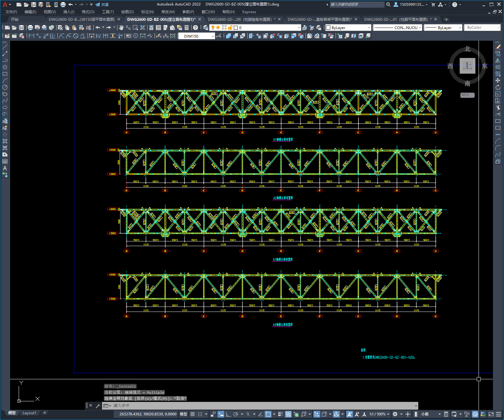Select the Pan hand tool
This screenshot has width=504, height=420.
(x=121, y=28)
